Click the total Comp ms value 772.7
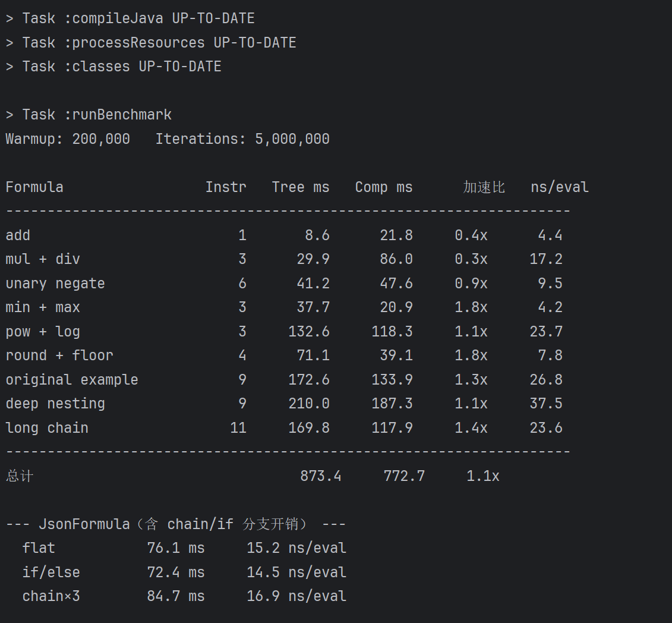 [x=403, y=476]
